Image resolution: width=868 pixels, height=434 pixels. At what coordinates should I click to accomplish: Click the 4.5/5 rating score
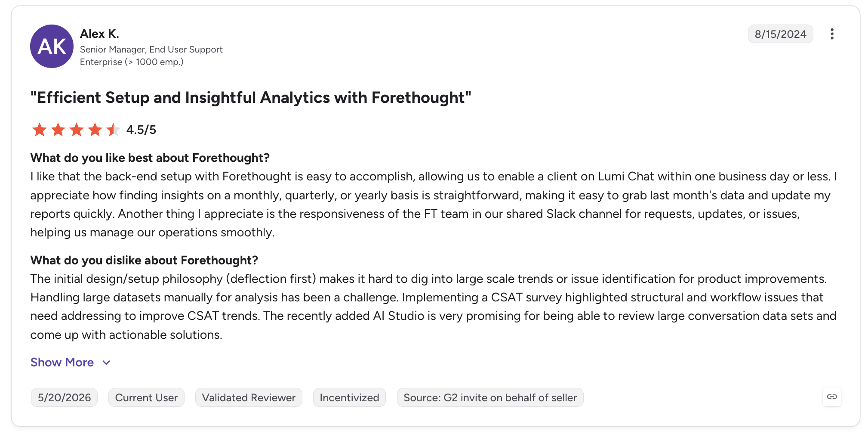tap(141, 130)
